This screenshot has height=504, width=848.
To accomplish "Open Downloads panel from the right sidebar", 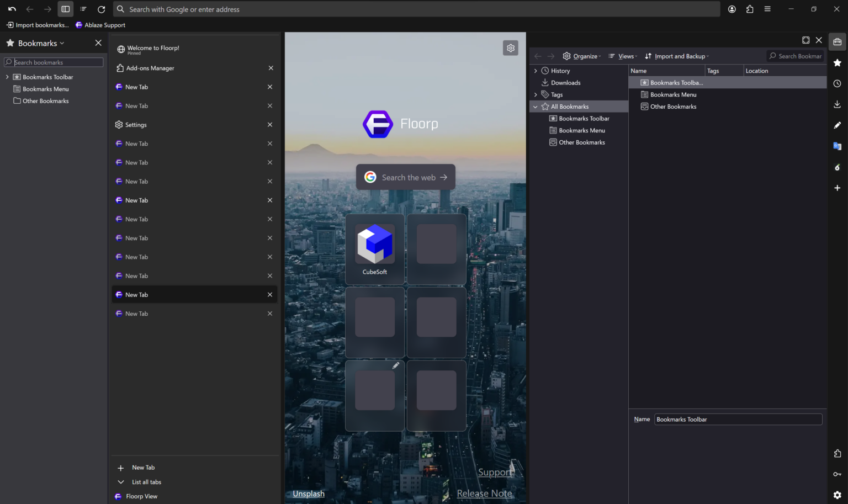I will tap(837, 104).
